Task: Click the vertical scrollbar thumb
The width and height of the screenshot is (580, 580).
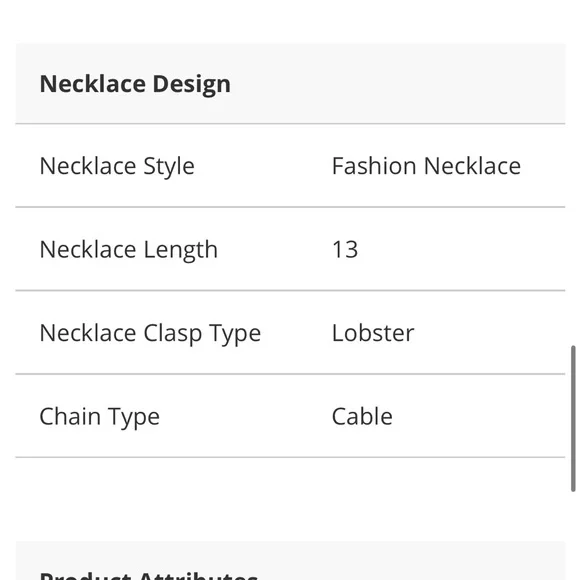Action: pos(573,418)
